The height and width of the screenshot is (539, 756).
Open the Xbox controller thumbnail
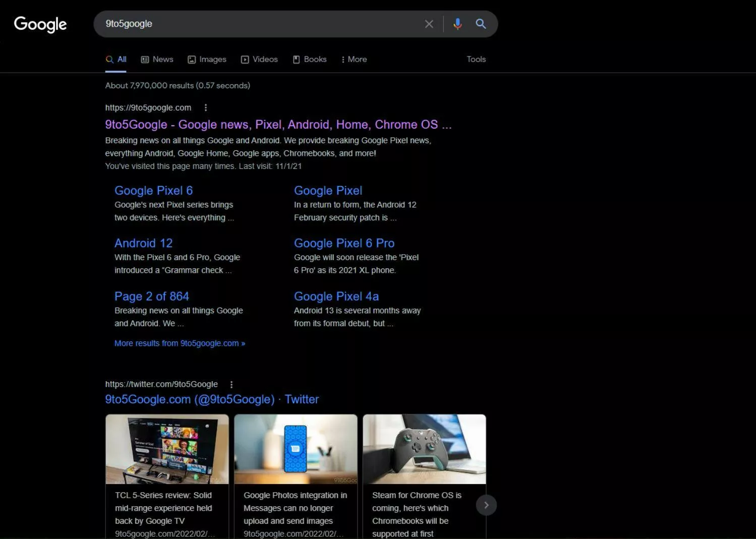coord(424,449)
